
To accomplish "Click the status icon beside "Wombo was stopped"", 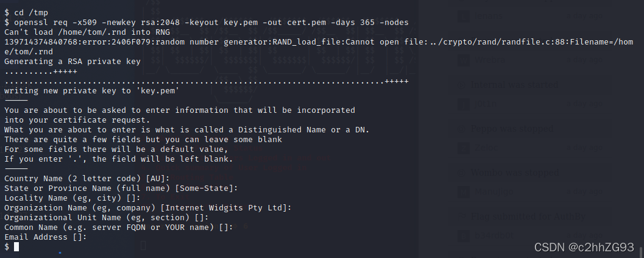I will pyautogui.click(x=462, y=173).
